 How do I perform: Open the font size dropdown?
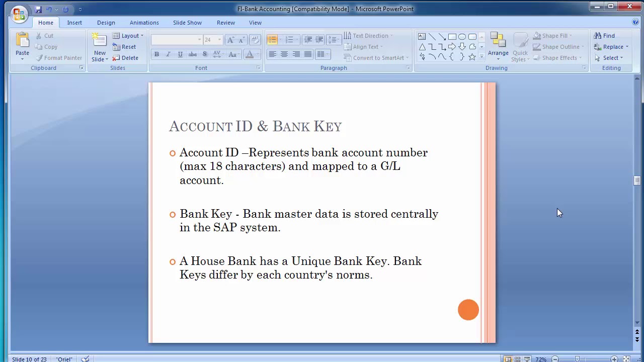[x=219, y=40]
